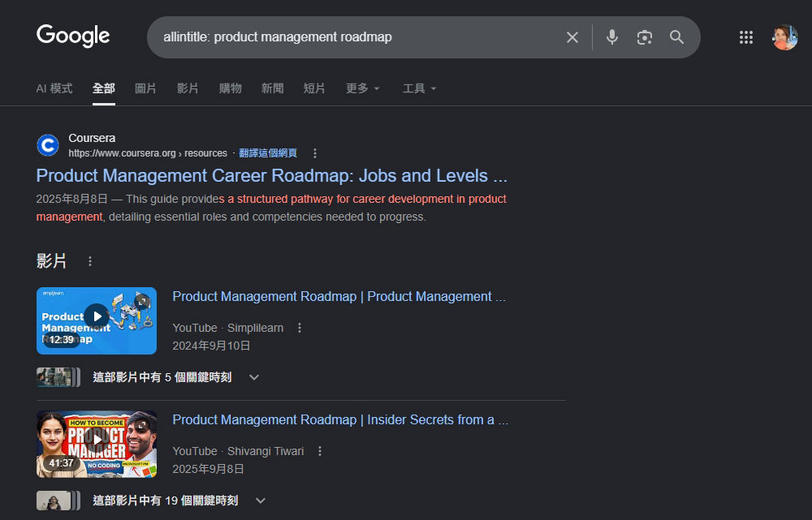Image resolution: width=812 pixels, height=520 pixels.
Task: Switch to the 影片 tab
Action: 188,88
